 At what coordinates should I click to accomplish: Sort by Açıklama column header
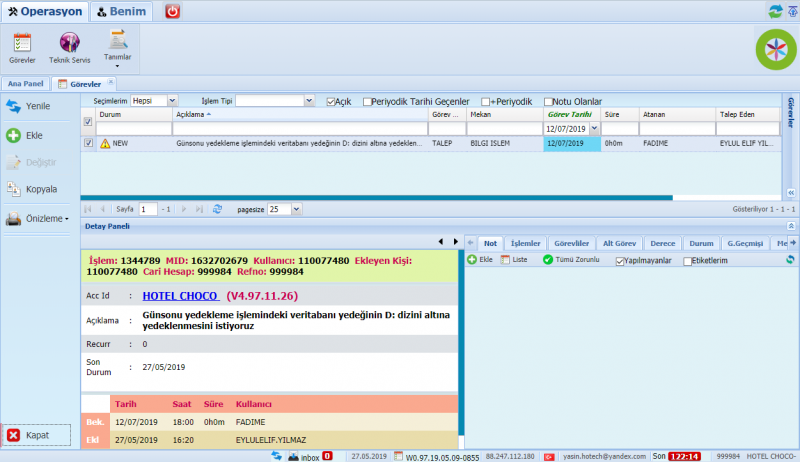pos(300,114)
